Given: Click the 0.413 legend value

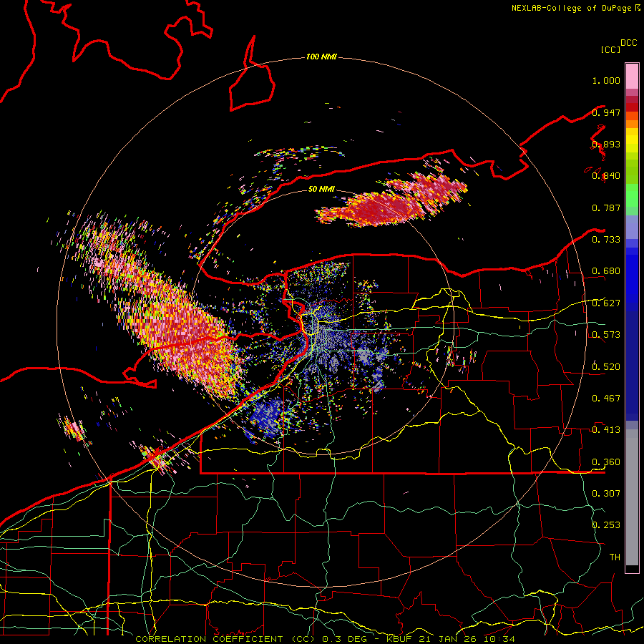Looking at the screenshot, I should click(x=606, y=430).
